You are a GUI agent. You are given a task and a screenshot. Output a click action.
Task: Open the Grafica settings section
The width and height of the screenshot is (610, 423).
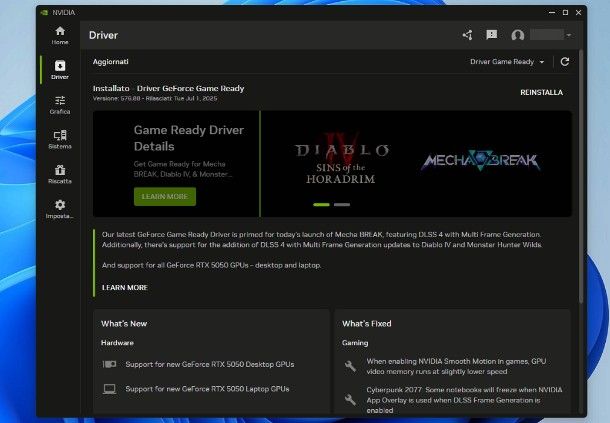60,104
